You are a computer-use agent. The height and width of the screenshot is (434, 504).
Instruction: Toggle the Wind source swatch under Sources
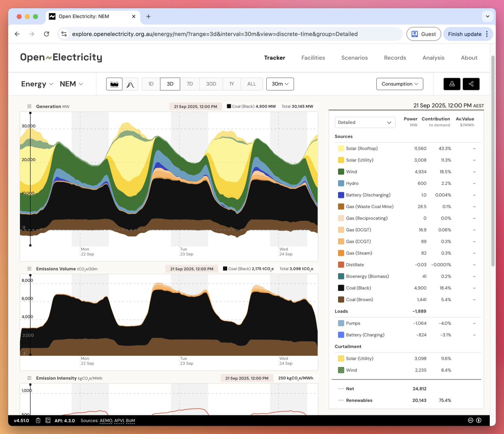tap(341, 172)
